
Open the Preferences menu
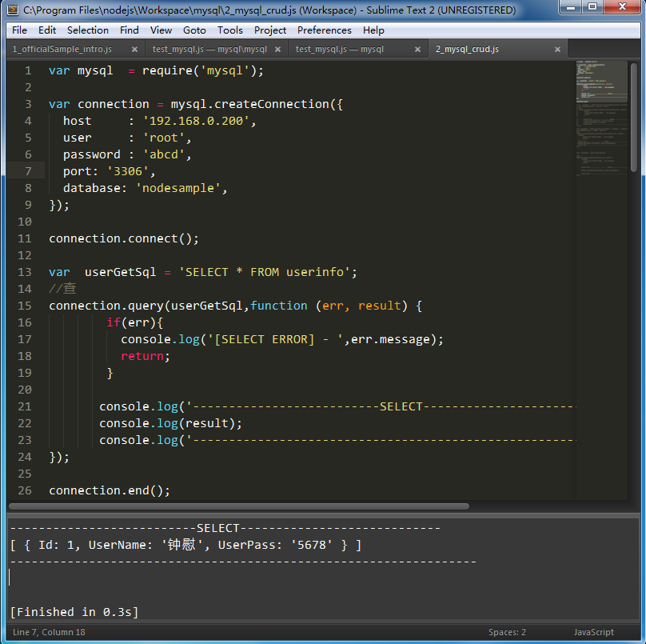coord(324,30)
